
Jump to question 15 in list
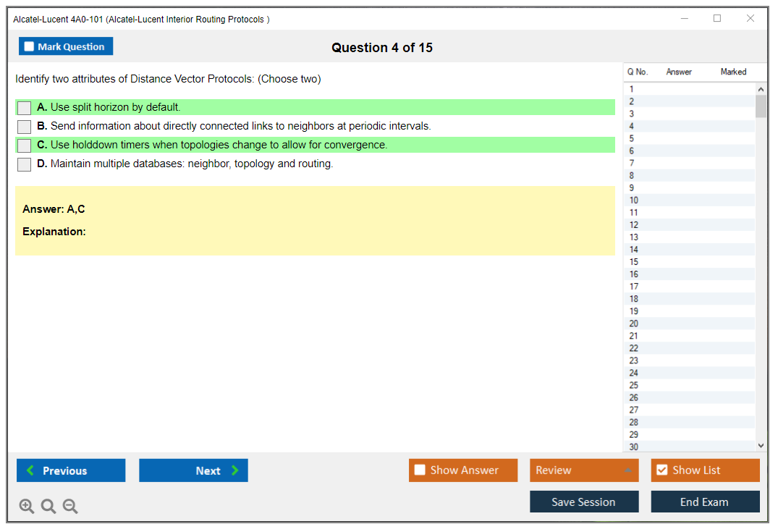click(x=634, y=262)
